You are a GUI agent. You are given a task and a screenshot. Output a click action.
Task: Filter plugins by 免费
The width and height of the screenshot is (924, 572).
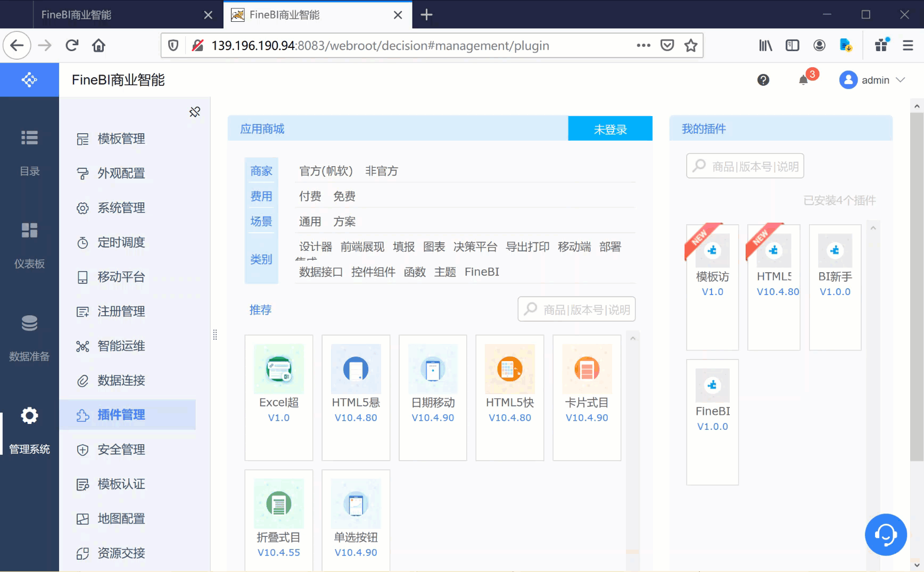tap(344, 196)
